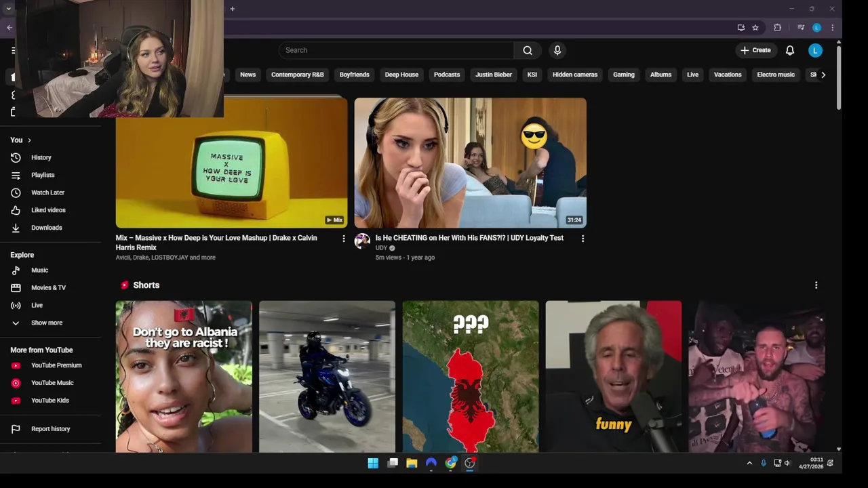Select the KSI chip
The width and height of the screenshot is (868, 488).
pyautogui.click(x=532, y=75)
